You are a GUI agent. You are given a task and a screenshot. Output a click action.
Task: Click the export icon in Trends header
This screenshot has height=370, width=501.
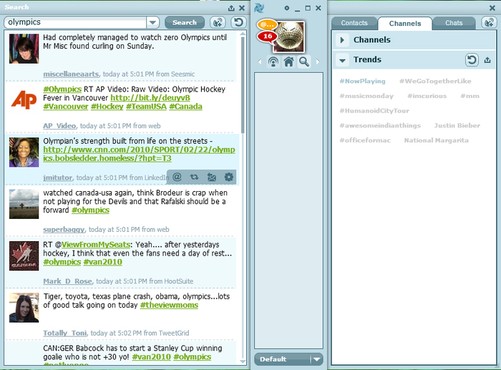coord(488,60)
